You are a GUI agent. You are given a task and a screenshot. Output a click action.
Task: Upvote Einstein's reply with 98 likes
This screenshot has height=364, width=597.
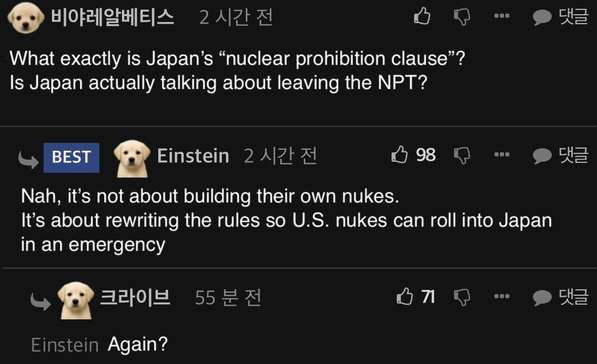point(400,155)
